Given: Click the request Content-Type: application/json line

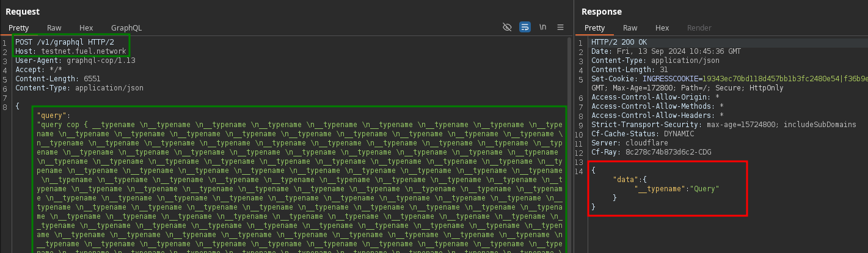Looking at the screenshot, I should pyautogui.click(x=79, y=88).
